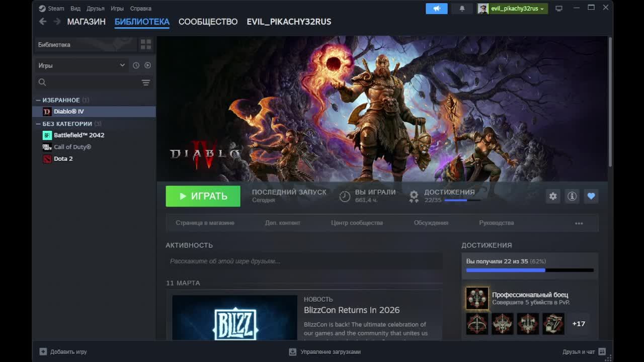
Task: Click Управление загрузками label
Action: click(x=331, y=352)
